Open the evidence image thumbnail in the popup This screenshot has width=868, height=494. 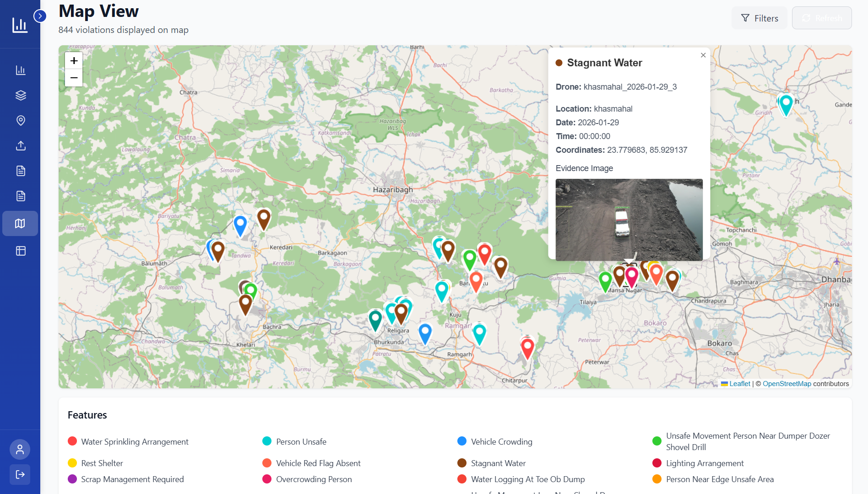click(x=629, y=220)
